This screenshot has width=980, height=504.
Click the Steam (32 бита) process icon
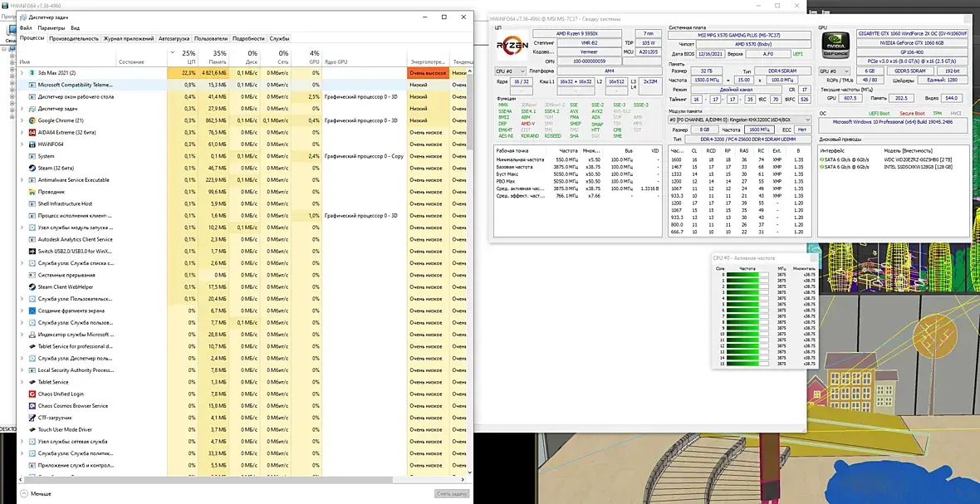point(32,168)
